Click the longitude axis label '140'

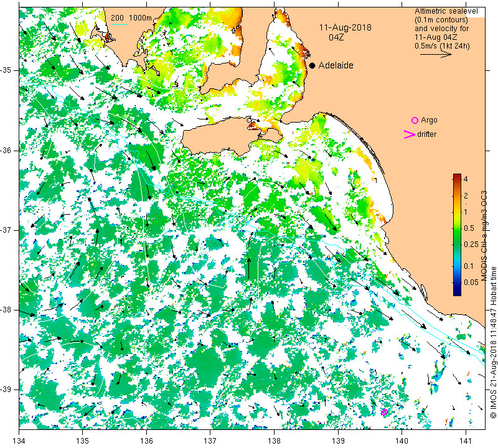coord(402,441)
